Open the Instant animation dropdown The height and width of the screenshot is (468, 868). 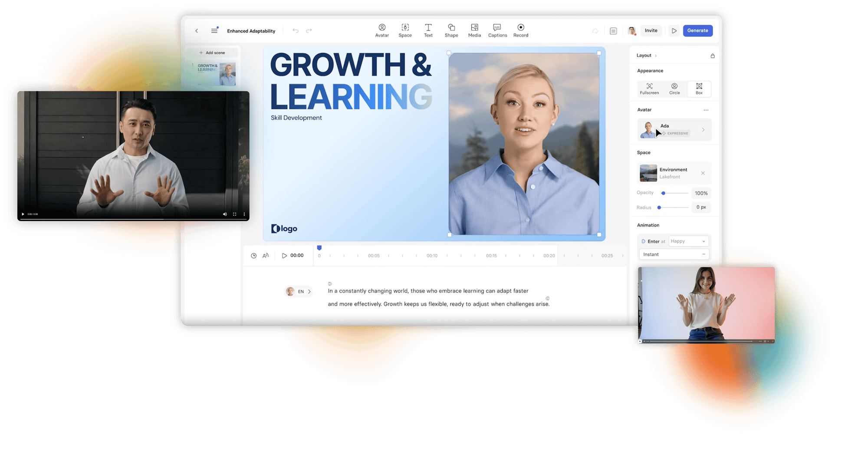pyautogui.click(x=674, y=254)
